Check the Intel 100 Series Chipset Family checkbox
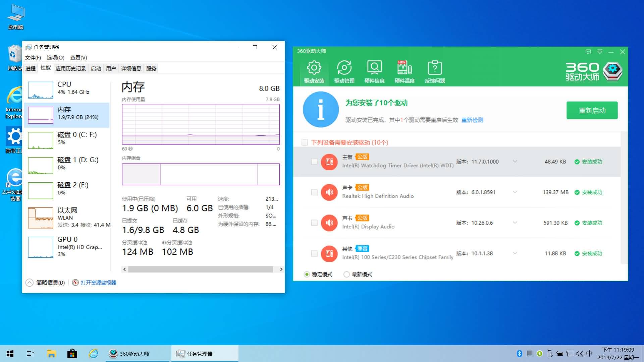This screenshot has height=362, width=644. tap(314, 254)
